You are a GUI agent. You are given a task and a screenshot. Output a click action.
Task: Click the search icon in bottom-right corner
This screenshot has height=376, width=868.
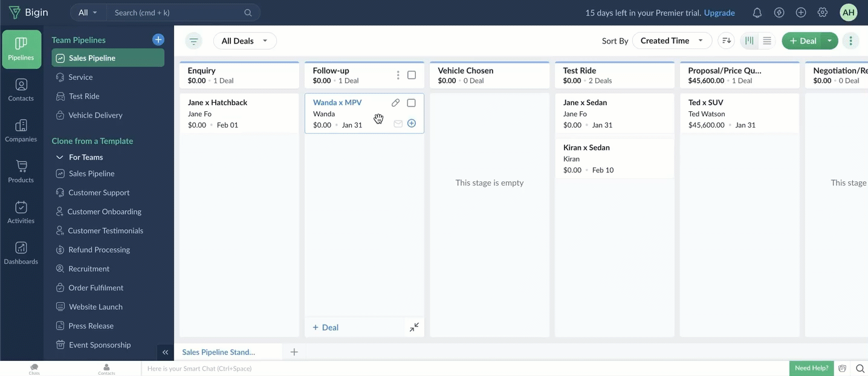coord(860,368)
